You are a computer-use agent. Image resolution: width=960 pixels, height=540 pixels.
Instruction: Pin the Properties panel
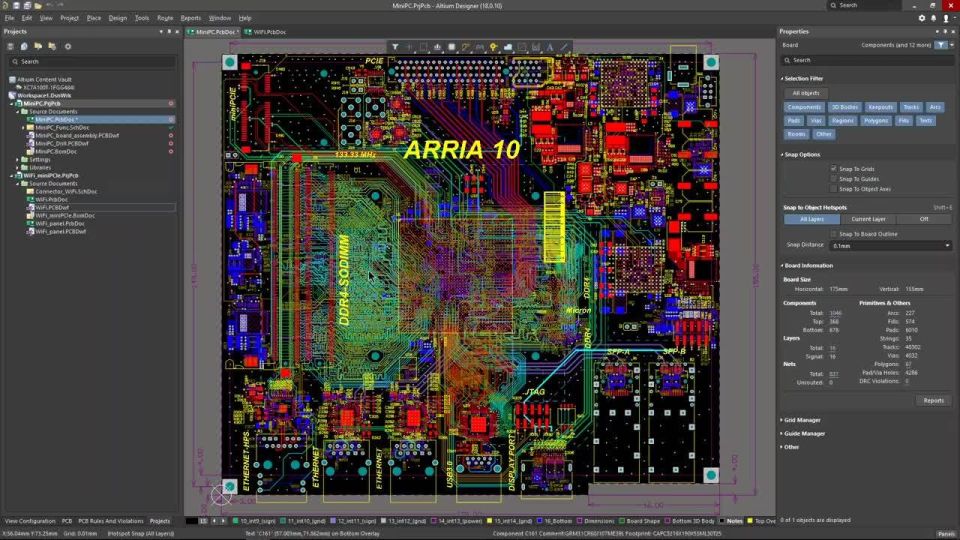pos(945,31)
